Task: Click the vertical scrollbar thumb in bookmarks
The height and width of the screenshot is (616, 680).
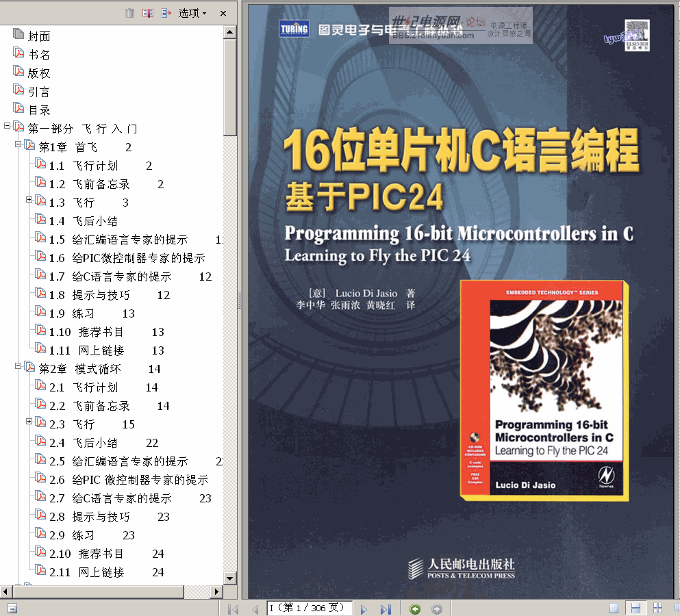Action: pos(230,87)
